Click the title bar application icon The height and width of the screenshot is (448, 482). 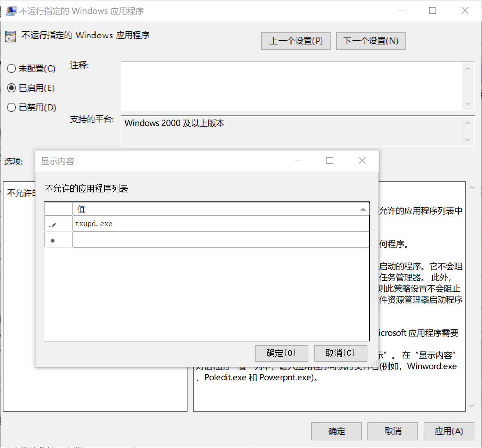click(x=11, y=11)
